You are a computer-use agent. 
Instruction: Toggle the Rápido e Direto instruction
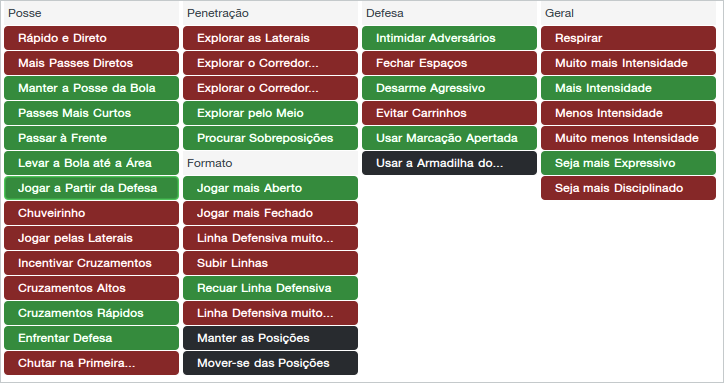[x=91, y=38]
